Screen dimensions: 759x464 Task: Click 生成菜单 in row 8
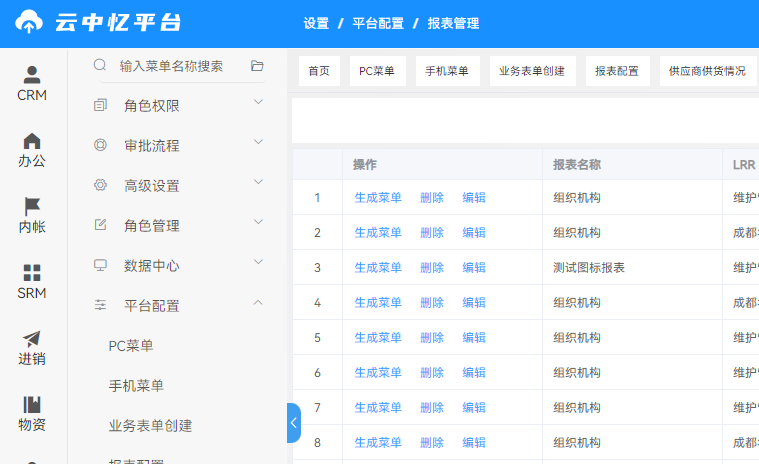(x=378, y=443)
